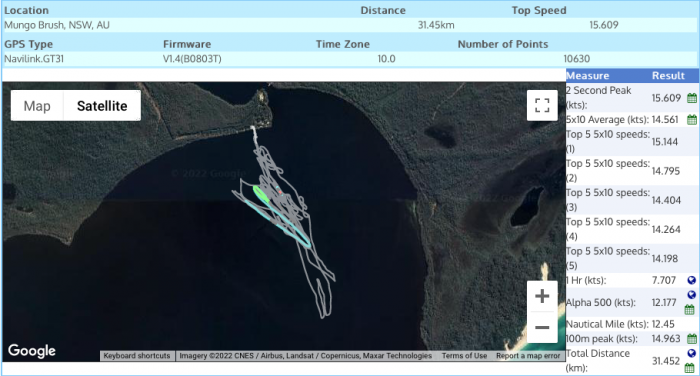Select the green track segment on map
This screenshot has width=700, height=376.
click(x=260, y=195)
